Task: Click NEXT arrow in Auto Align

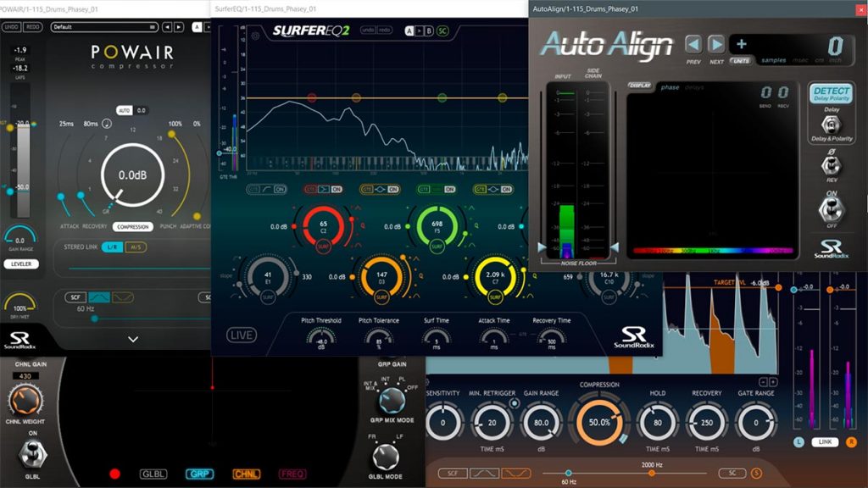Action: [715, 45]
